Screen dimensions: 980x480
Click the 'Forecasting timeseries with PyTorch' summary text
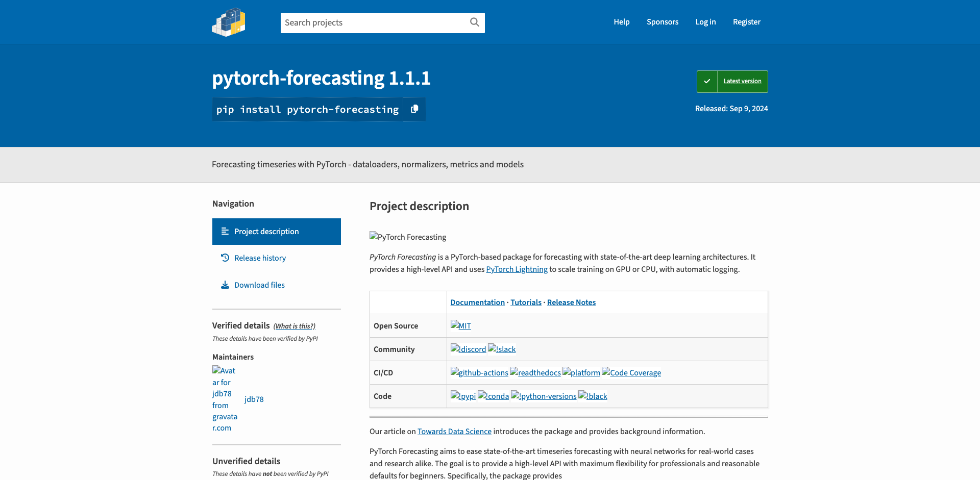pyautogui.click(x=367, y=164)
